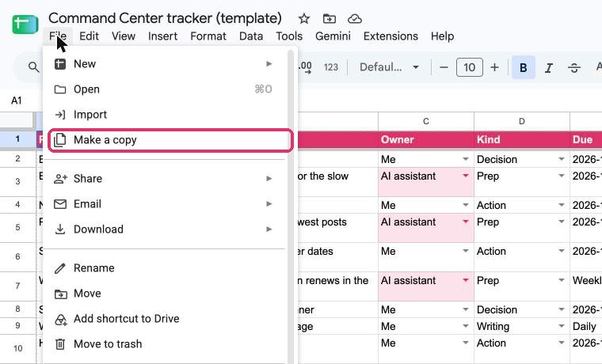Open Owner dropdown arrow in row 4
602x364 pixels.
[466, 205]
